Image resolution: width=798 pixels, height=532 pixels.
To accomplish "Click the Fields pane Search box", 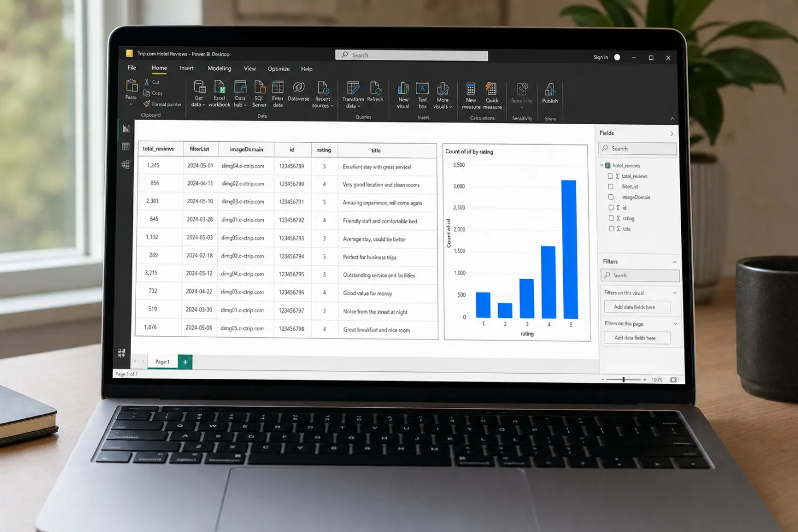I will (x=637, y=149).
